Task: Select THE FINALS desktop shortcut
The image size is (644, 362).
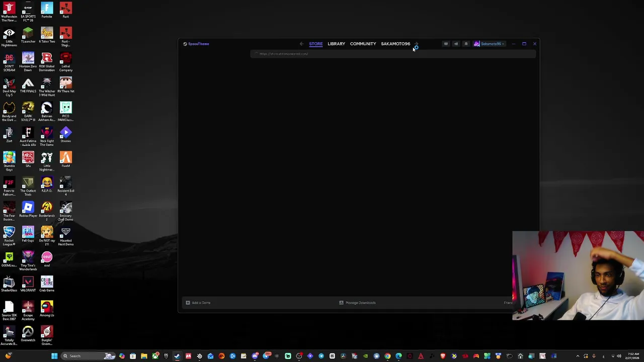Action: pos(28,85)
